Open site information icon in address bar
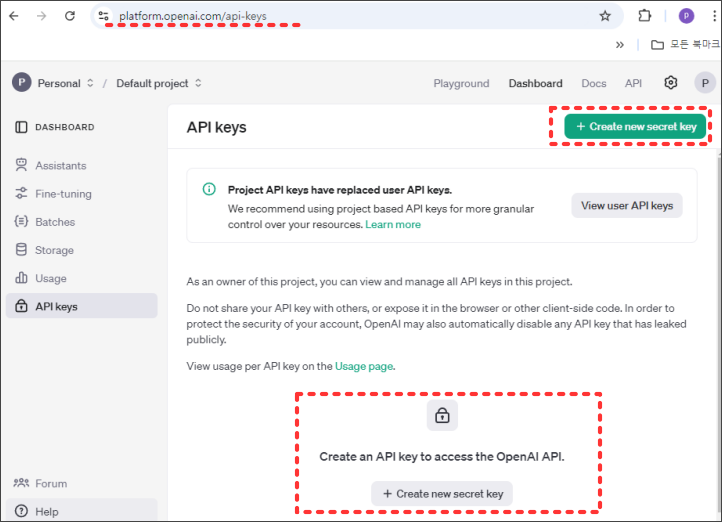Viewport: 722px width, 522px height. [x=104, y=16]
